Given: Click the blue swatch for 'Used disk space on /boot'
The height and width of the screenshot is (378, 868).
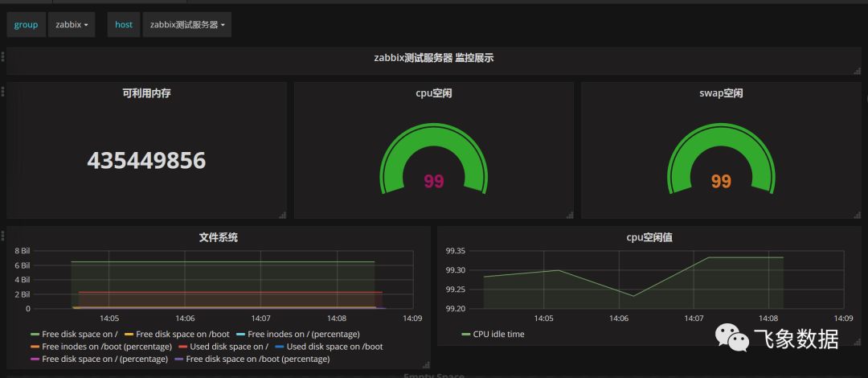Looking at the screenshot, I should [x=279, y=347].
